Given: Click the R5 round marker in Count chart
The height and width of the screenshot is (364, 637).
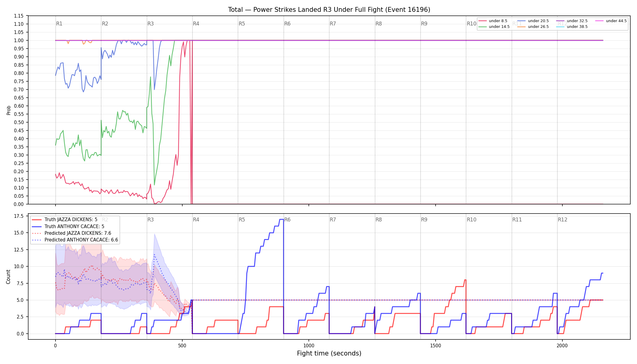Looking at the screenshot, I should click(242, 220).
